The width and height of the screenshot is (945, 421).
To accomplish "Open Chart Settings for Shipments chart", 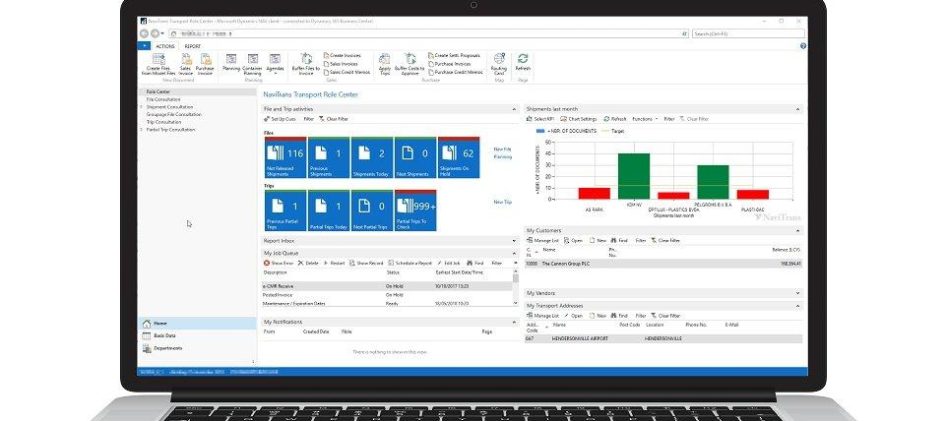I will (579, 119).
